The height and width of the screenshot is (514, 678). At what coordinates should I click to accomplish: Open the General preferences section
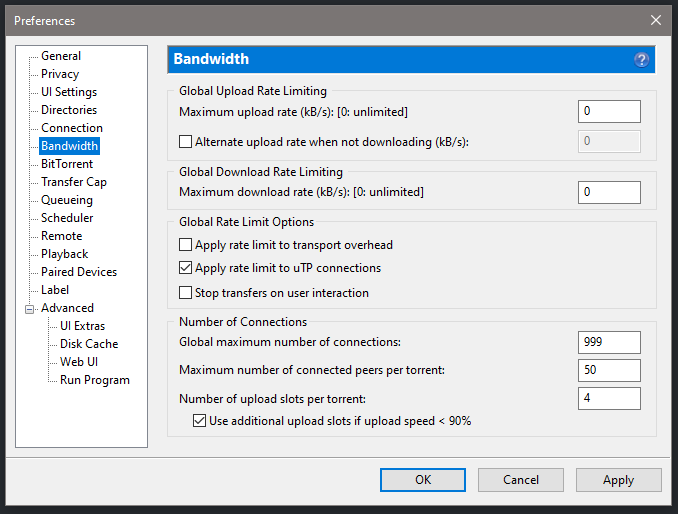click(61, 56)
